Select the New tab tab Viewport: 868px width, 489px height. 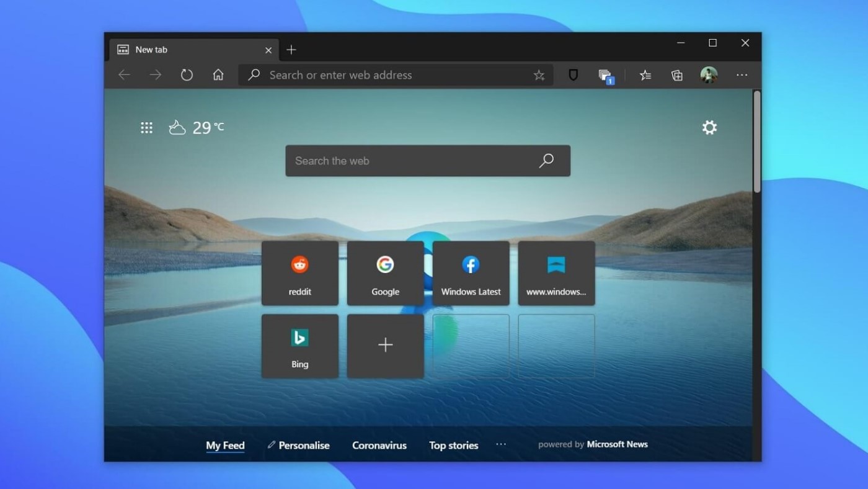pos(194,50)
